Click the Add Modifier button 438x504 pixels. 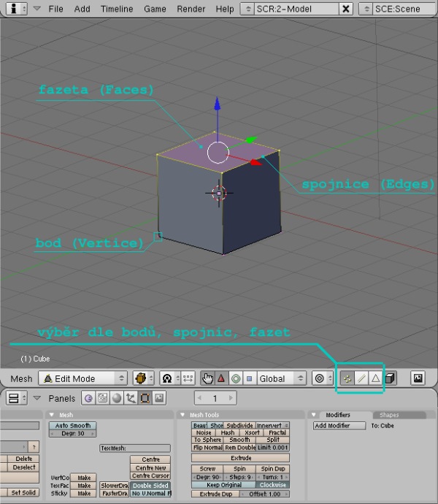339,426
